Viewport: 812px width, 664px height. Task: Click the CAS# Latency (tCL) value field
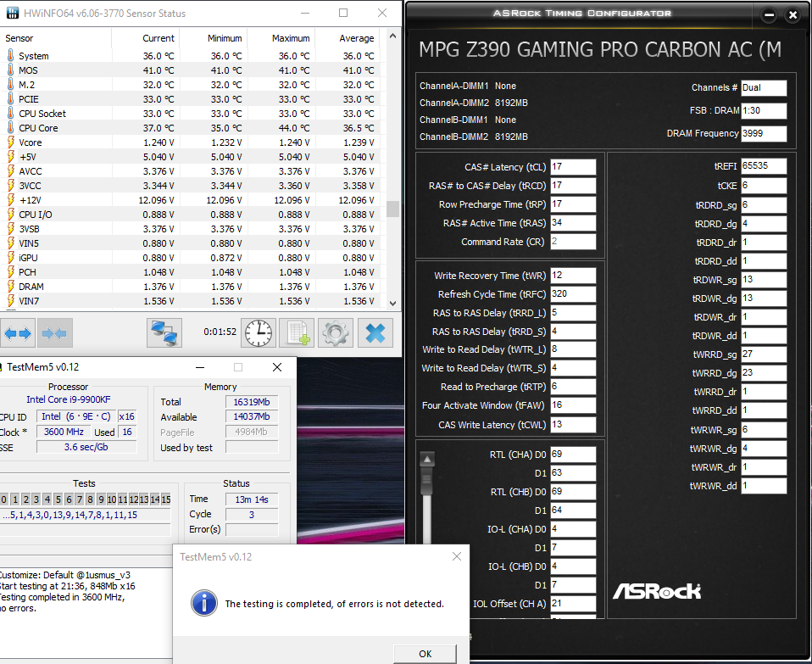pos(573,167)
